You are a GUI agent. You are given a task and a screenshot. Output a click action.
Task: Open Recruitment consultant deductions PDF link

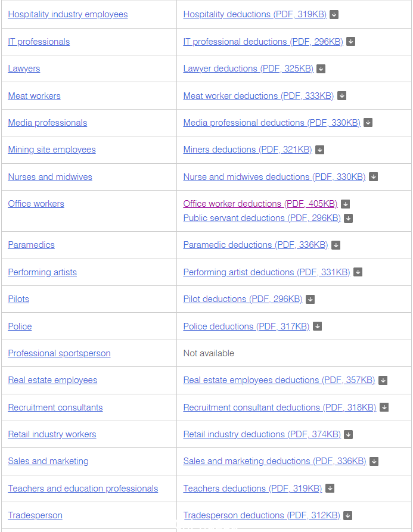tap(280, 407)
